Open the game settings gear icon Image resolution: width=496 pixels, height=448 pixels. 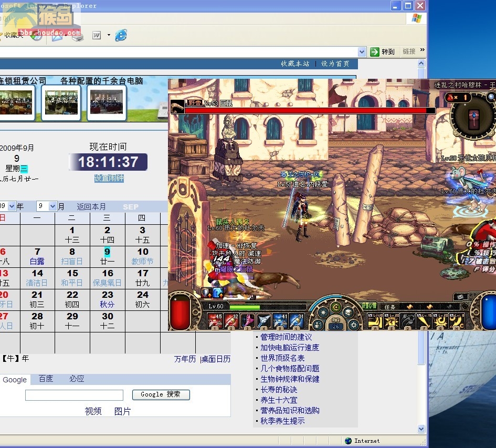pyautogui.click(x=354, y=325)
